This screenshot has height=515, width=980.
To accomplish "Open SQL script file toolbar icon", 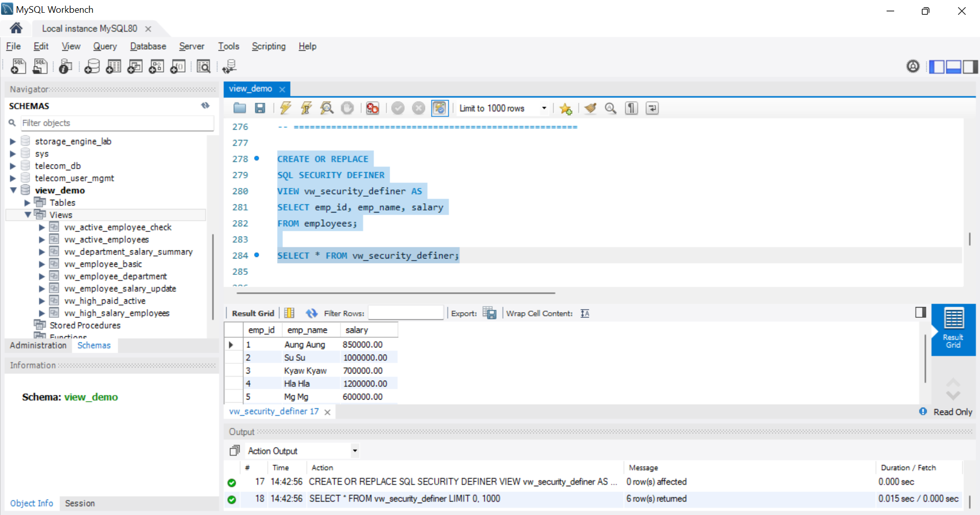I will click(x=40, y=66).
